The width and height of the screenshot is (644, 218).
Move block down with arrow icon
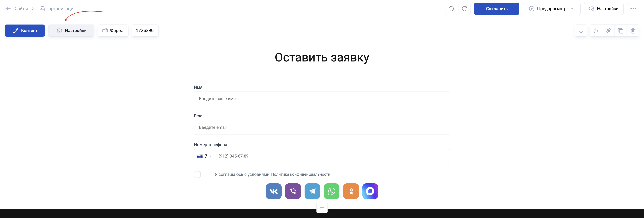581,31
